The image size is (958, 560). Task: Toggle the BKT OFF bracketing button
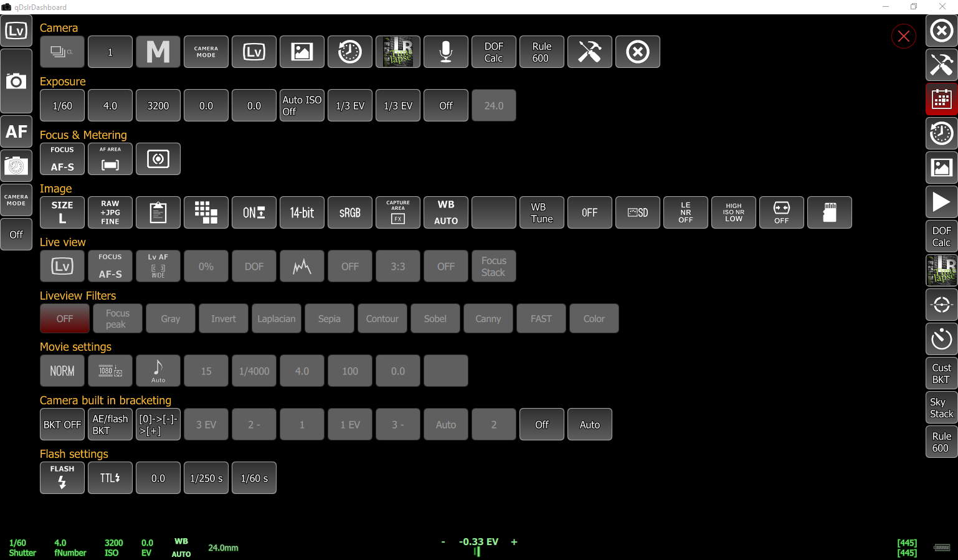(62, 424)
